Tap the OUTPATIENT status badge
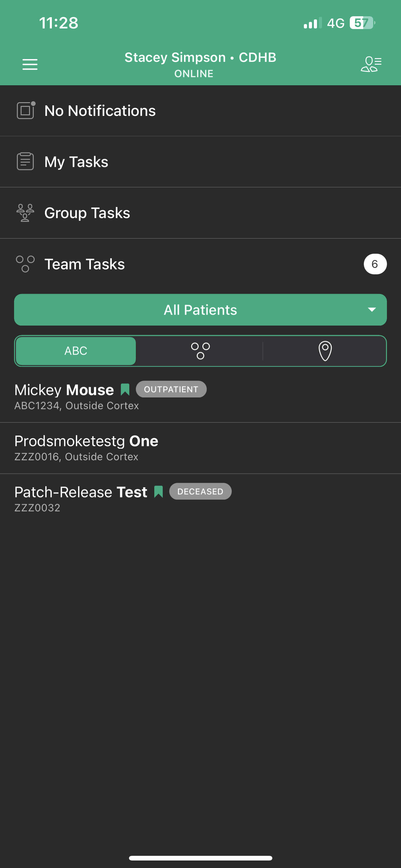The width and height of the screenshot is (401, 868). pos(171,389)
